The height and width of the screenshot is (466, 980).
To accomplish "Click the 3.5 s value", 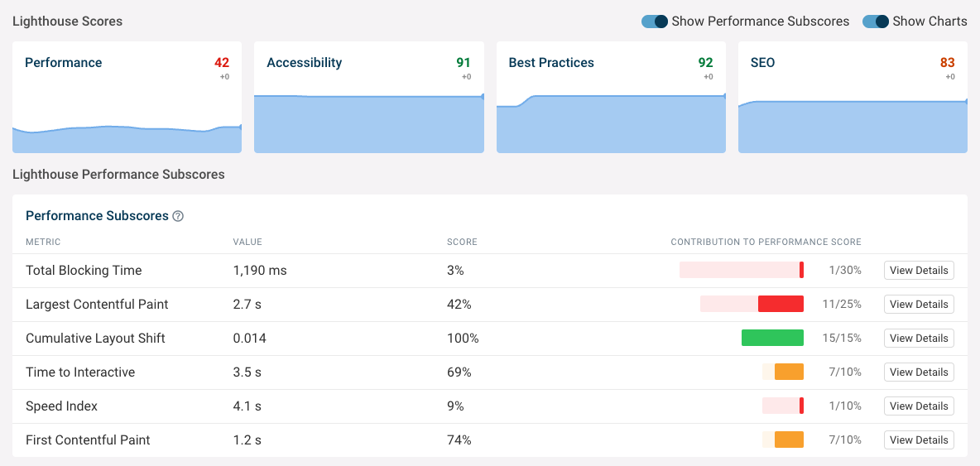I will pos(247,372).
